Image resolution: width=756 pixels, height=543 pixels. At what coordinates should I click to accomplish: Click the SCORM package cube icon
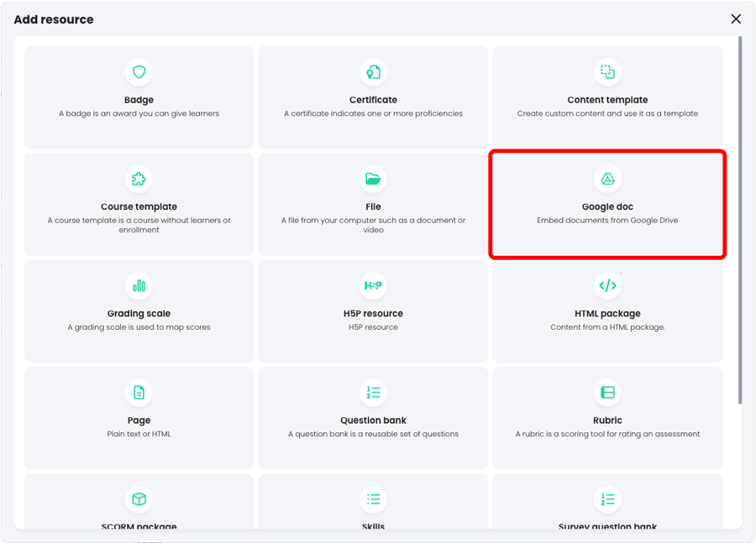[x=139, y=499]
